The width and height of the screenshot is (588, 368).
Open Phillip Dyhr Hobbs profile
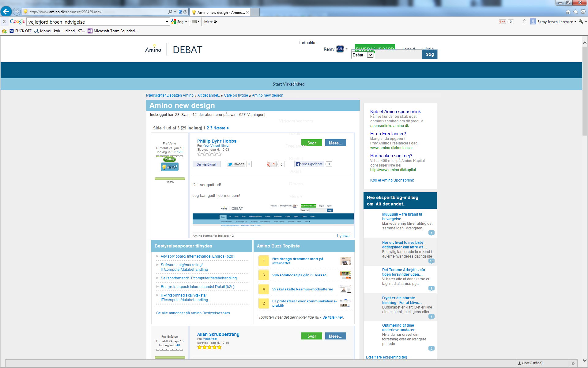coord(217,141)
